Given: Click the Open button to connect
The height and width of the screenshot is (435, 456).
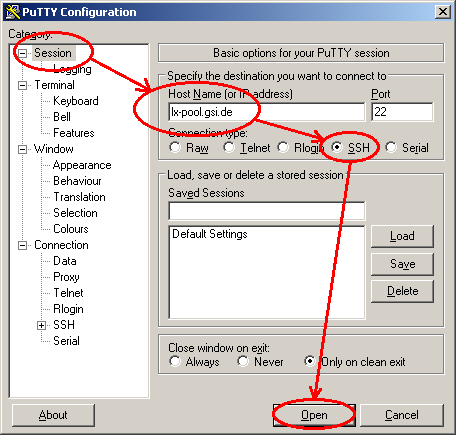Looking at the screenshot, I should pyautogui.click(x=314, y=415).
